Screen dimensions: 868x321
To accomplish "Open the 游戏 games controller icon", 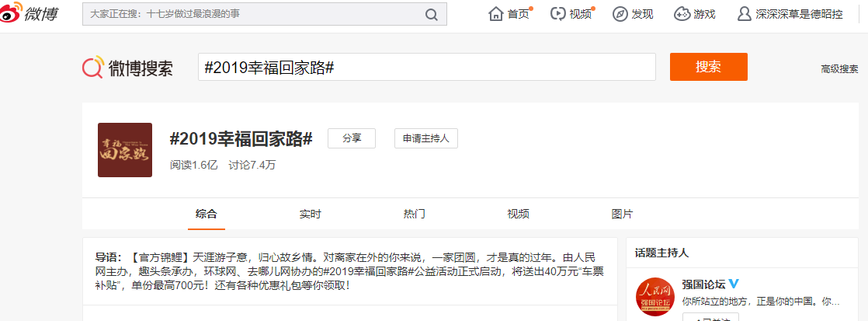I will click(x=682, y=14).
